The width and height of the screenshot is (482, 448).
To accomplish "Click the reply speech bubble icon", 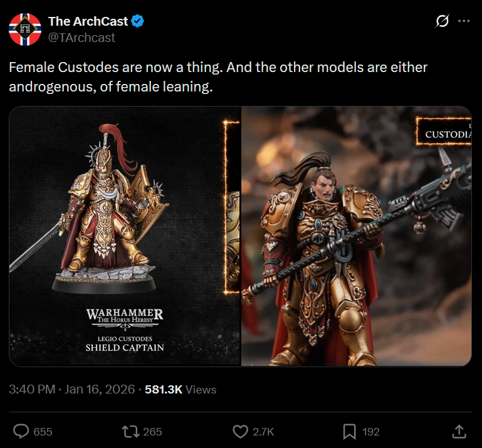I will point(21,431).
